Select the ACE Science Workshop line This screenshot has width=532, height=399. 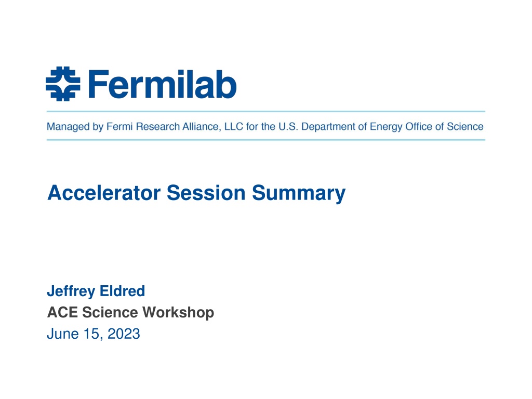pos(130,312)
